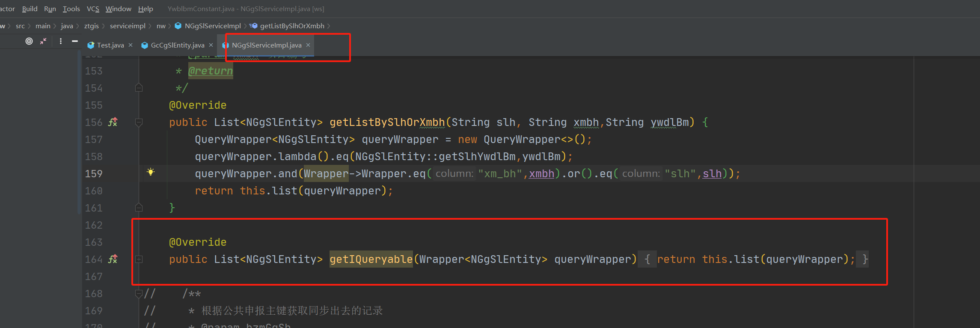The image size is (980, 328).
Task: Click the getListBySlhOrXmbh breadcrumb item
Action: coord(292,26)
